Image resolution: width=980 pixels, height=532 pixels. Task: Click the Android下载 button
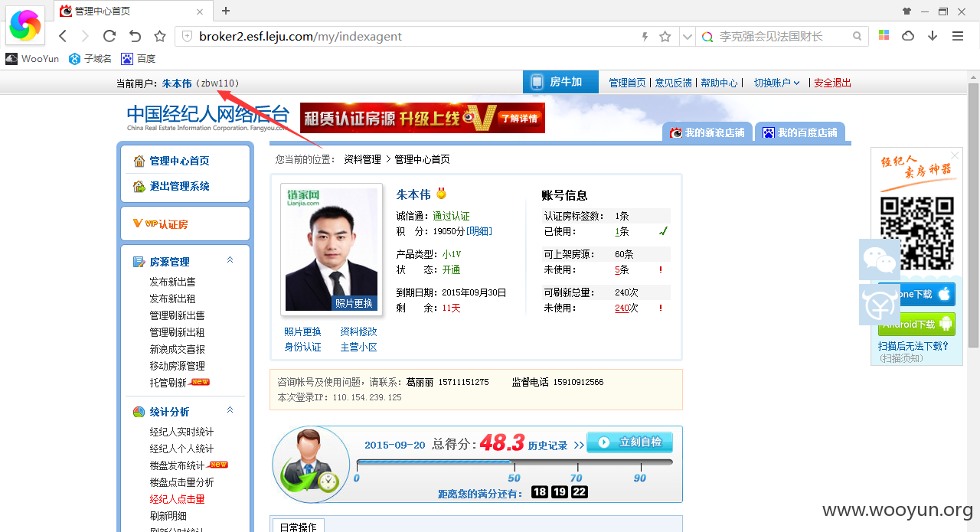[x=916, y=324]
